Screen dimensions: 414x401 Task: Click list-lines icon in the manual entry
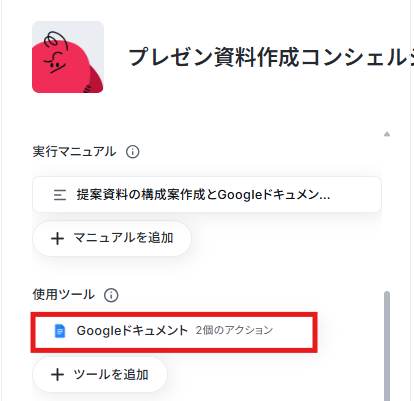click(x=60, y=195)
